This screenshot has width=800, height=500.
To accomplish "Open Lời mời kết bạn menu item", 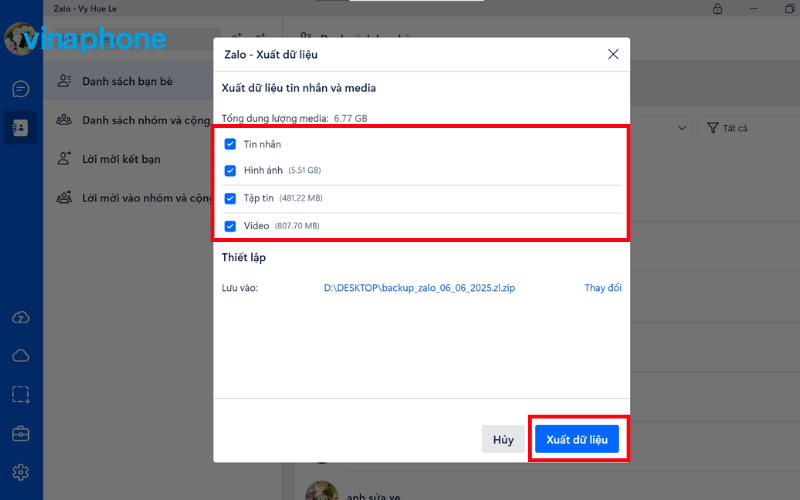I will click(128, 159).
